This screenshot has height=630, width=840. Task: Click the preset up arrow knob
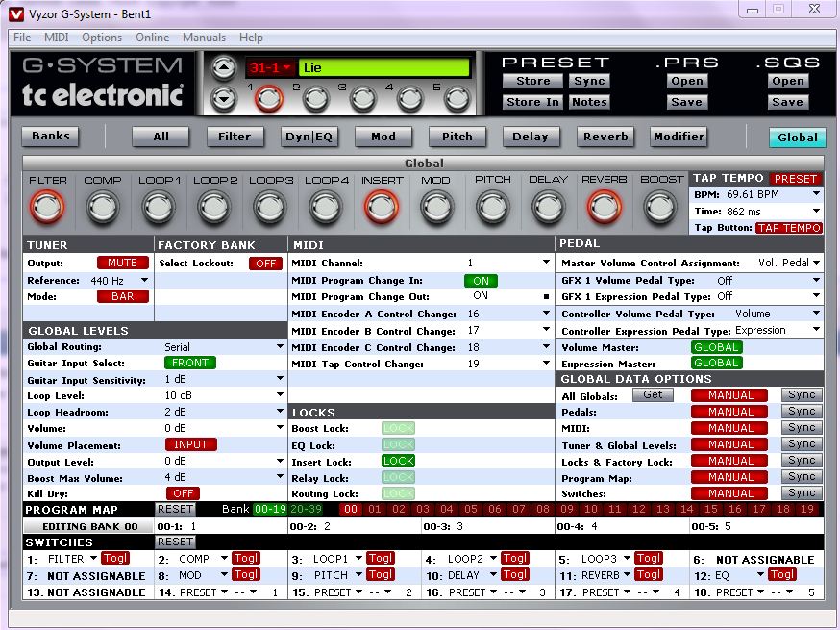coord(223,68)
